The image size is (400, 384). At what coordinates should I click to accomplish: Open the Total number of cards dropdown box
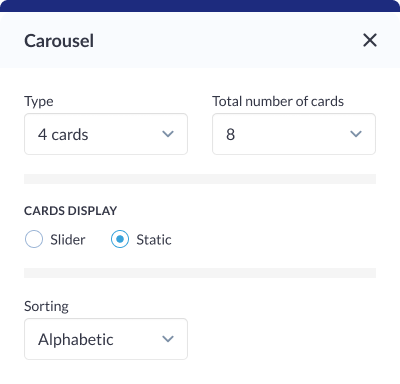294,134
